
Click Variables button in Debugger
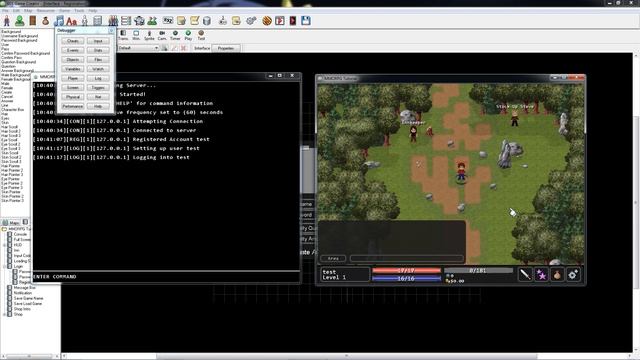[x=73, y=69]
